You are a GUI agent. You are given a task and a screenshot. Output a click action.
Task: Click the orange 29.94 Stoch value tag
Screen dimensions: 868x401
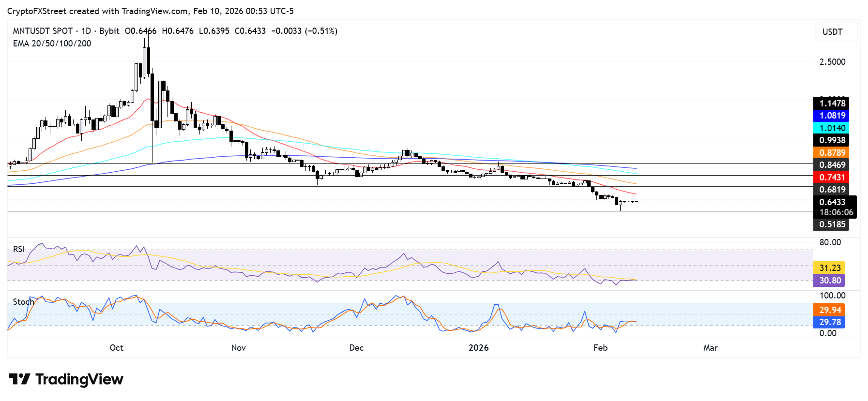[x=829, y=310]
